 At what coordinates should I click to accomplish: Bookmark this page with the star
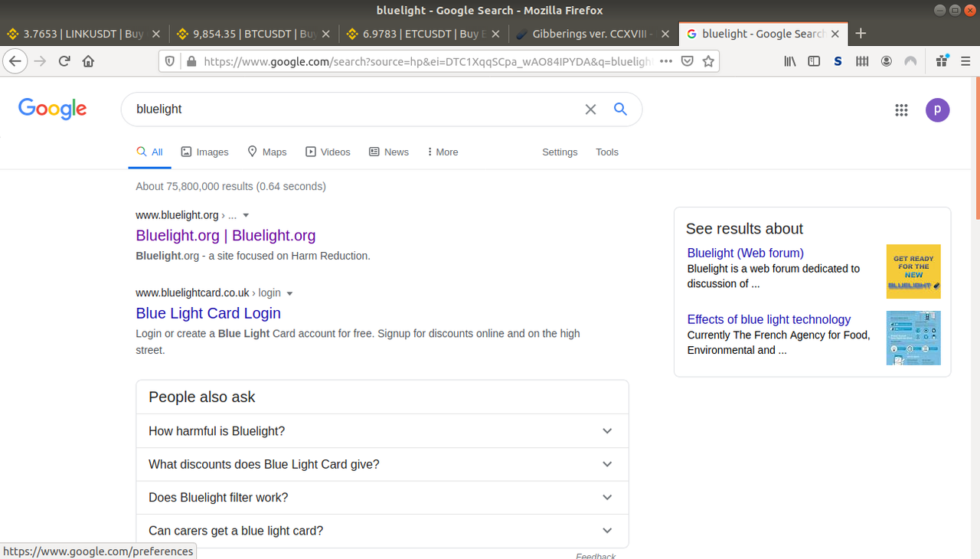pyautogui.click(x=708, y=61)
